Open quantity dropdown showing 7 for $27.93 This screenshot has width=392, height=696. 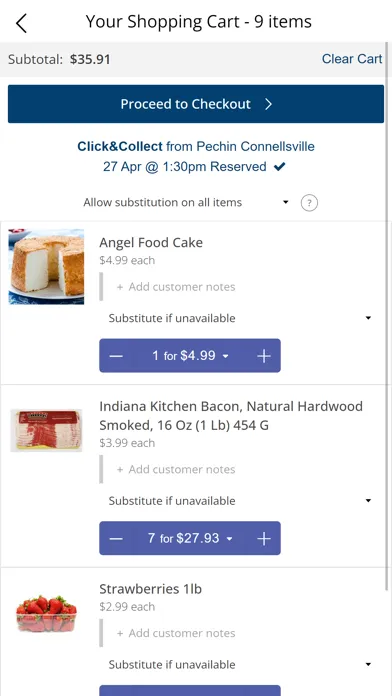click(x=190, y=538)
